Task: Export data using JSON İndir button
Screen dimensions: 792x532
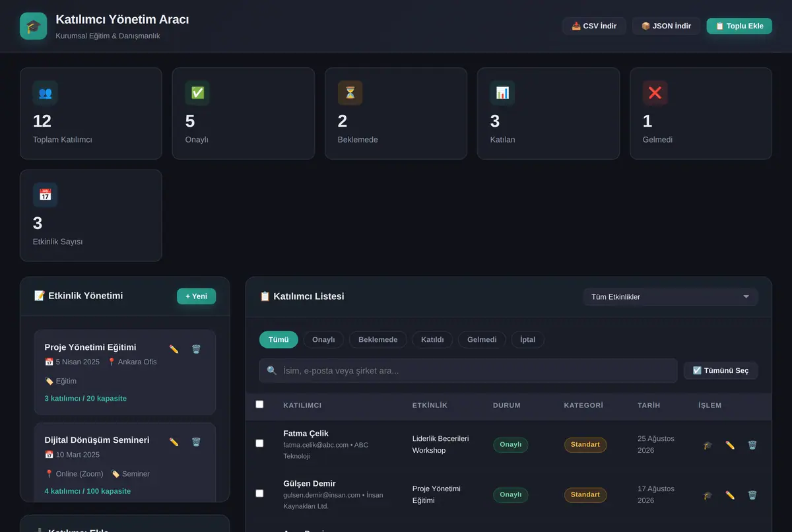Action: [667, 26]
